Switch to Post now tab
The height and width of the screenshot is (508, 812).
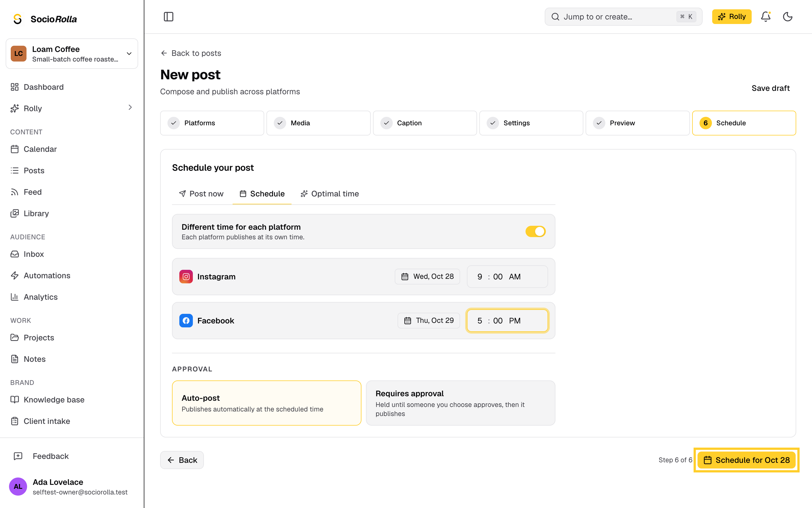point(201,194)
